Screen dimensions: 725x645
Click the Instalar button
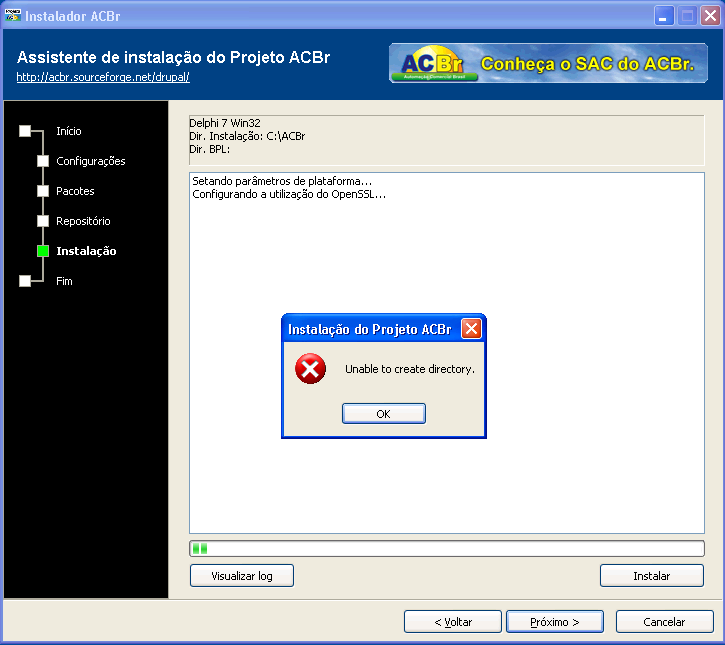[x=651, y=576]
